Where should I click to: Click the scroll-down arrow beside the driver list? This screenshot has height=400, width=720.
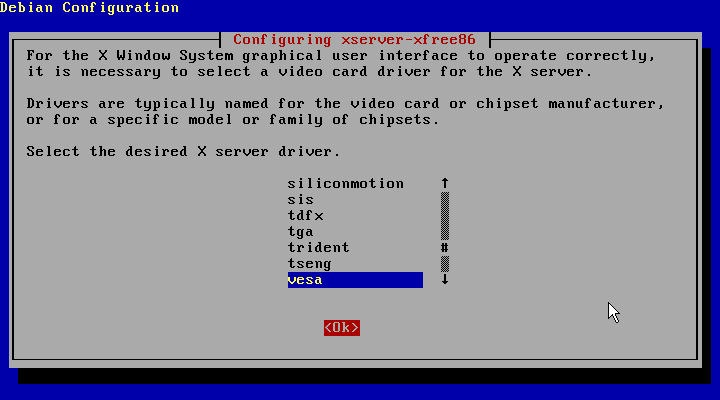[x=444, y=280]
